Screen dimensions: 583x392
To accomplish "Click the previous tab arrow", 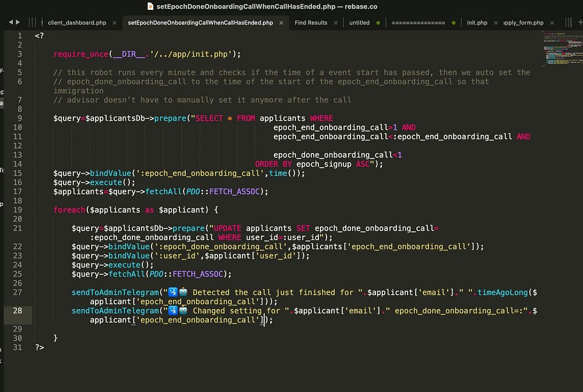I will [x=11, y=23].
